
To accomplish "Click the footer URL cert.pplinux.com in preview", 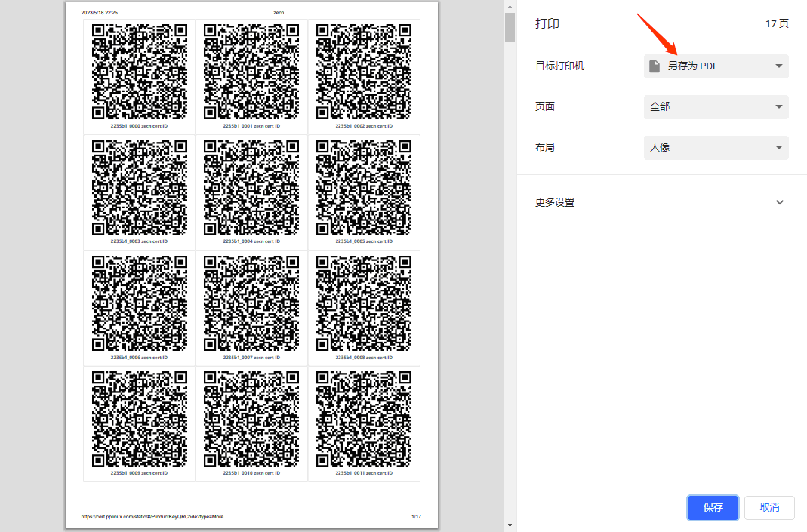I will pos(152,517).
